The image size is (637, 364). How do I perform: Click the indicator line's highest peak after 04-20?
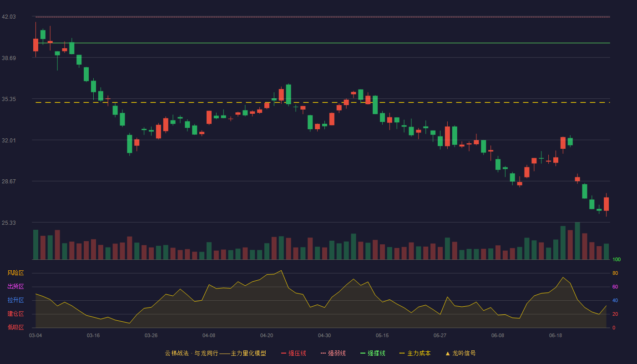tap(281, 271)
